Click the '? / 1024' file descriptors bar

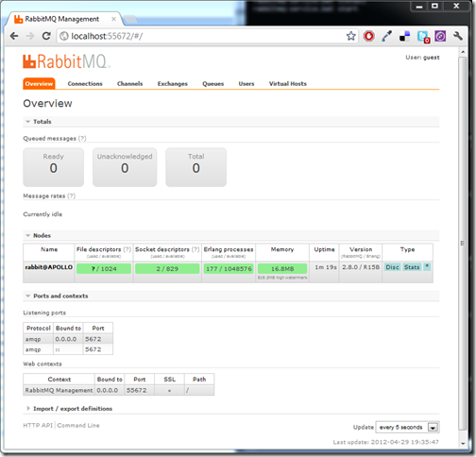coord(104,268)
